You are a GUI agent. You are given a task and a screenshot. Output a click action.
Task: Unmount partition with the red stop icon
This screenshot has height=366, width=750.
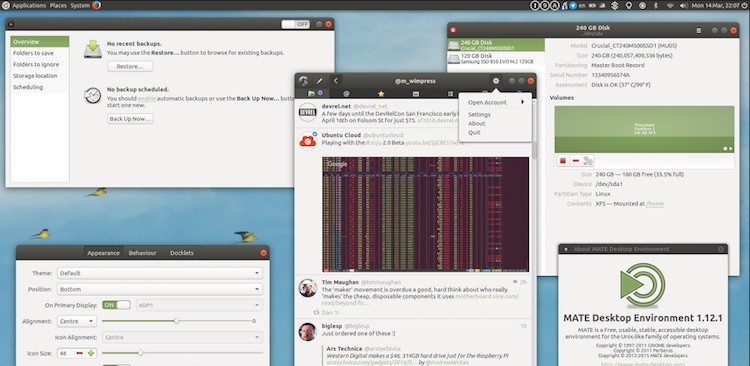(x=562, y=161)
